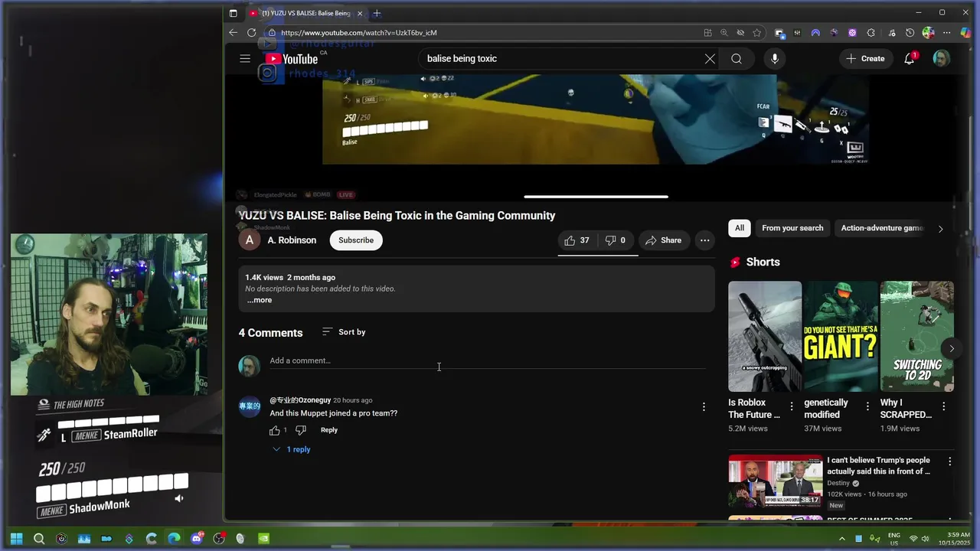Show hidden system tray icons chevron
980x551 pixels.
842,538
